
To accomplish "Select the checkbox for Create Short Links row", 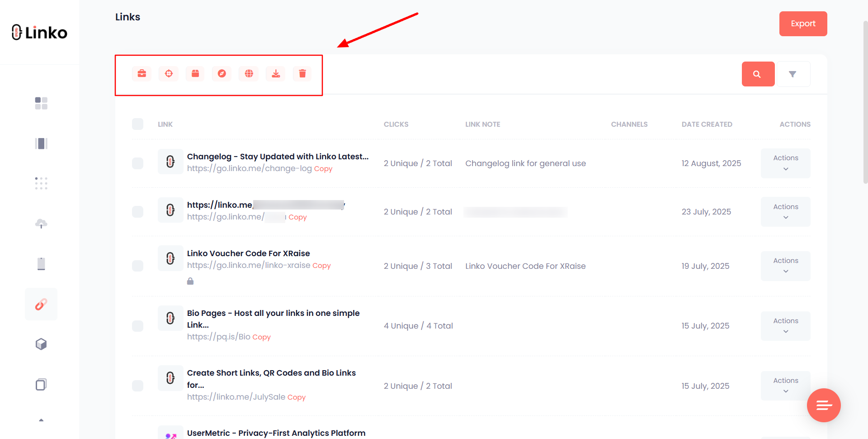I will (137, 386).
